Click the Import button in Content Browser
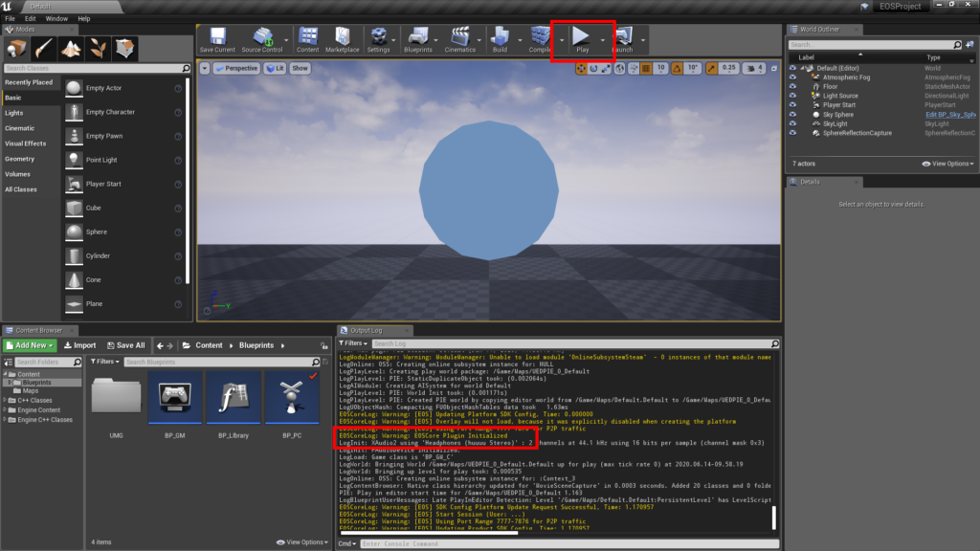980x551 pixels. coord(80,345)
